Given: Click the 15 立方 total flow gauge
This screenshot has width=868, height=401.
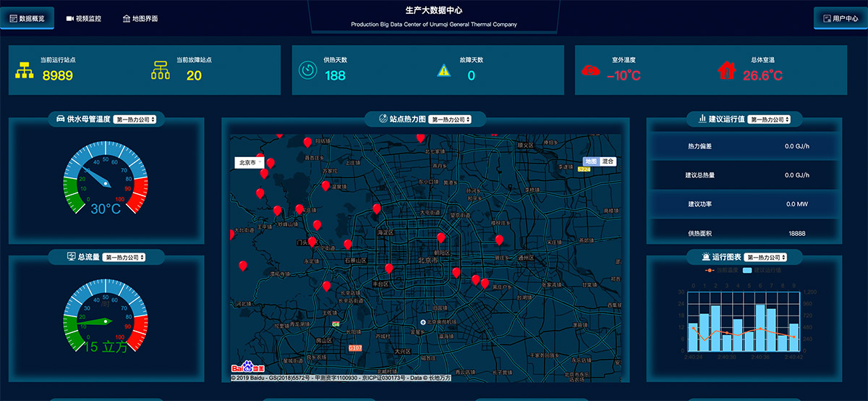Looking at the screenshot, I should pyautogui.click(x=106, y=316).
